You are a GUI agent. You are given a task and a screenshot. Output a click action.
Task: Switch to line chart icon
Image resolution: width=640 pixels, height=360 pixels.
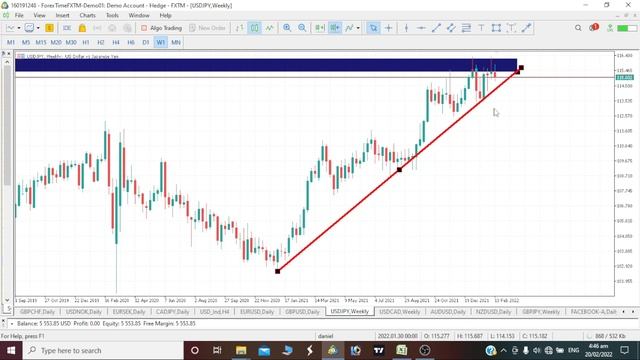pos(269,28)
